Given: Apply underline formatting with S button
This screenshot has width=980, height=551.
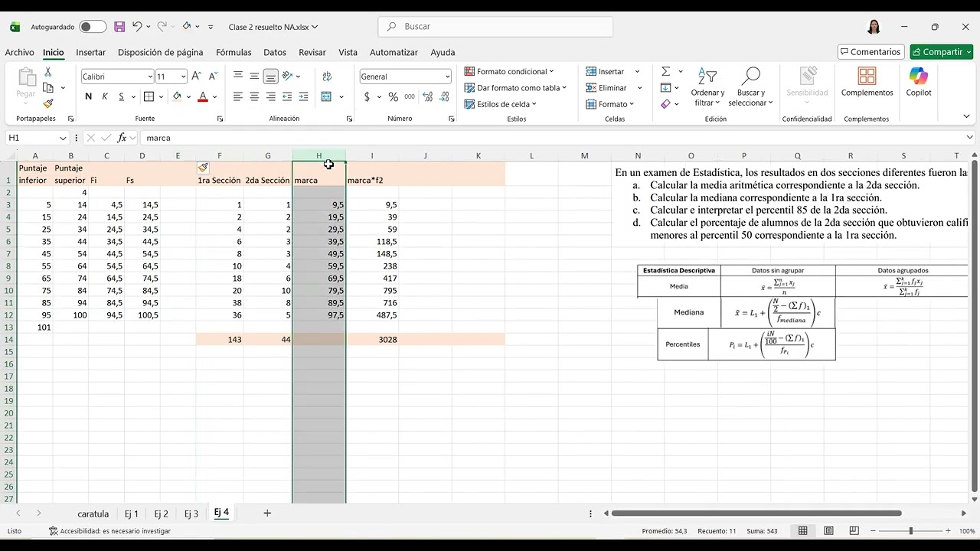Looking at the screenshot, I should pos(122,96).
